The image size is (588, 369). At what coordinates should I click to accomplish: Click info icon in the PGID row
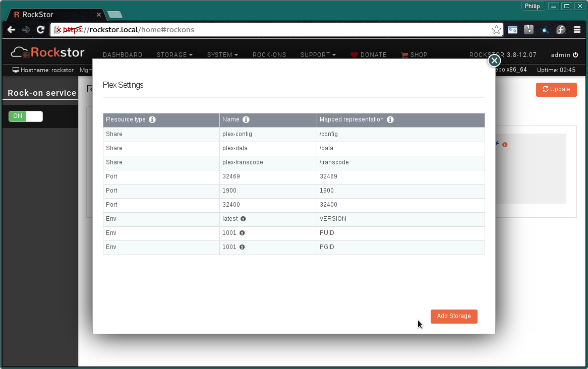(242, 247)
